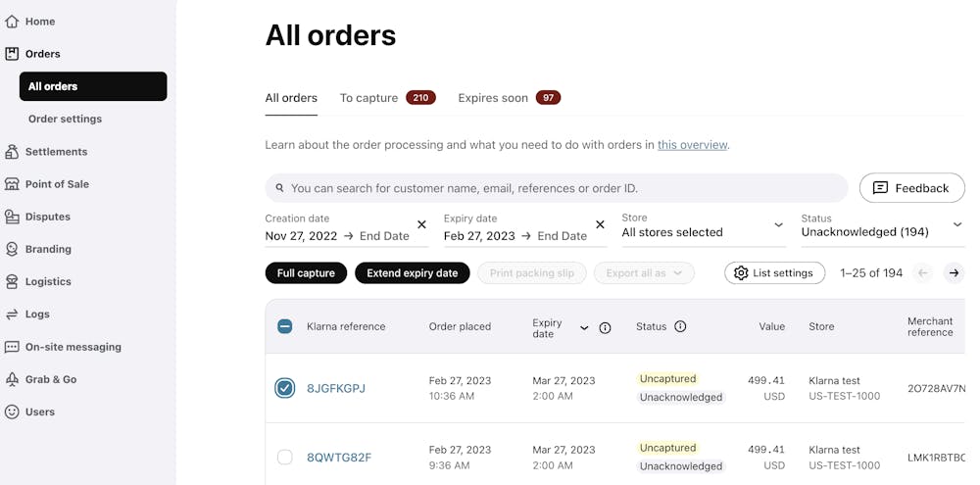This screenshot has width=980, height=485.
Task: Switch to the To capture tab
Action: [x=387, y=98]
